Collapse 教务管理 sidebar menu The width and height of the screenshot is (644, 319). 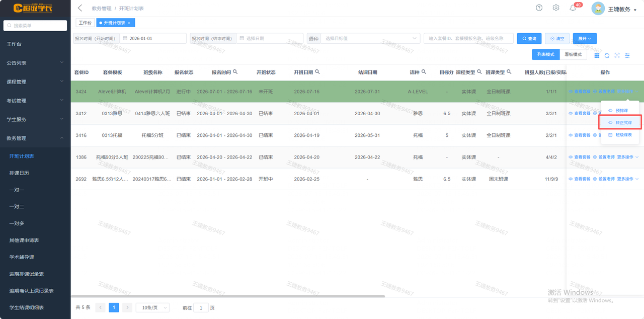click(35, 138)
